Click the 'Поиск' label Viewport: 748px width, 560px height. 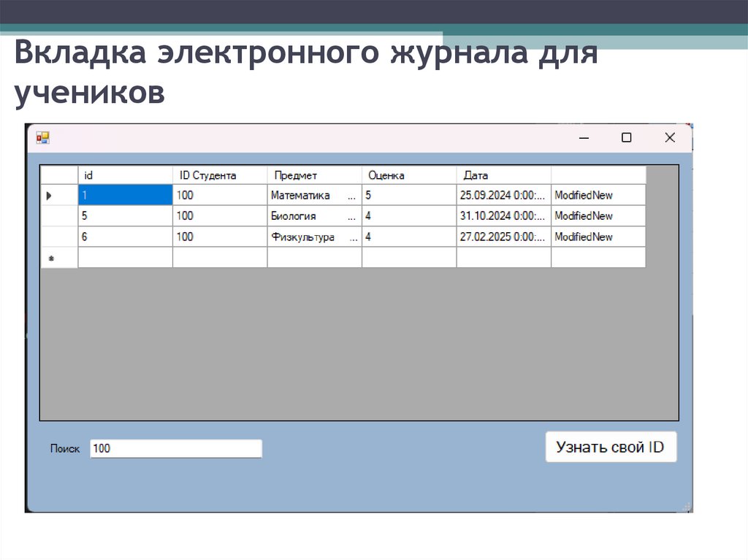tap(65, 448)
